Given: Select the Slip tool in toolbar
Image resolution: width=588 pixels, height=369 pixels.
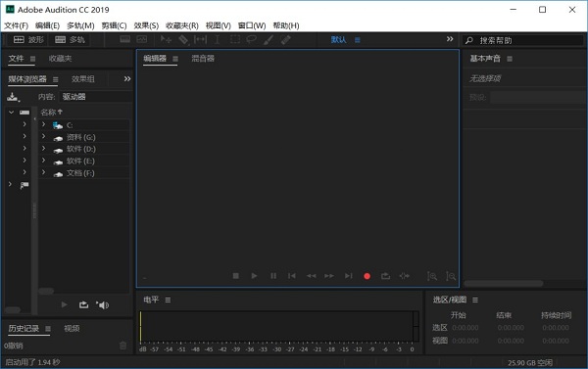Looking at the screenshot, I should tap(200, 39).
